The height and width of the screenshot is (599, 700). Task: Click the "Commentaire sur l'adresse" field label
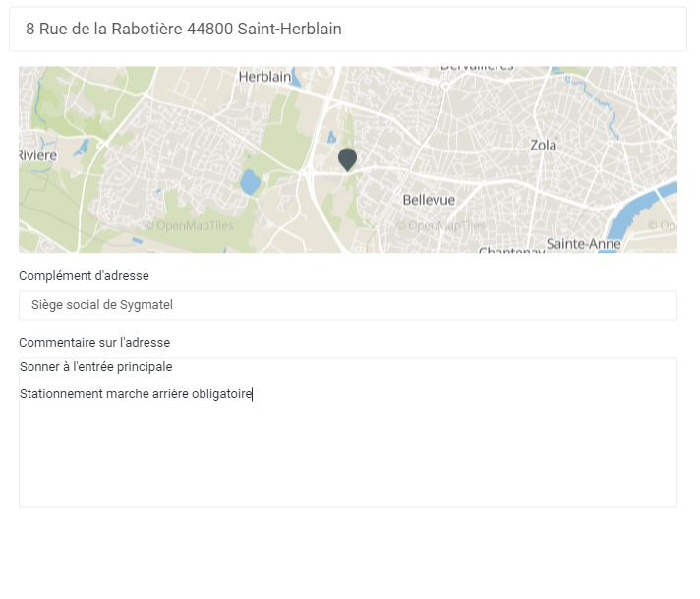94,343
